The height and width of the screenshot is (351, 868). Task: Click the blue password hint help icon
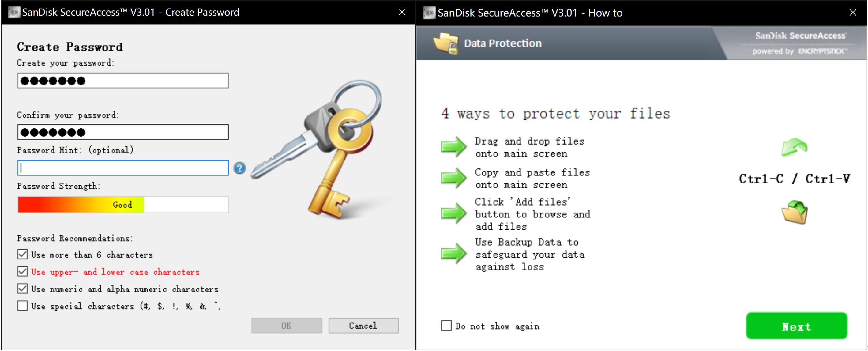point(239,168)
